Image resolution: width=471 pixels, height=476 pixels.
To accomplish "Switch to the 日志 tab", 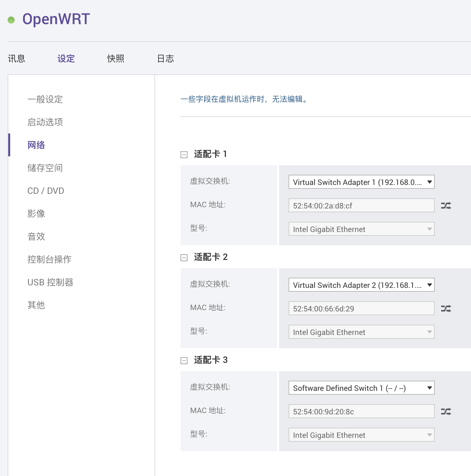I will (165, 58).
